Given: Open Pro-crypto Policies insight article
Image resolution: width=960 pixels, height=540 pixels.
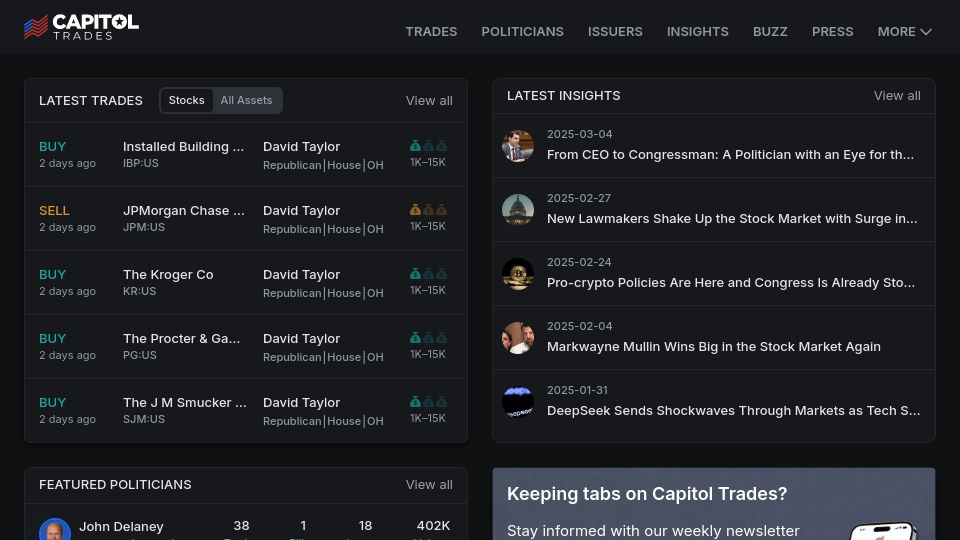Looking at the screenshot, I should point(731,282).
